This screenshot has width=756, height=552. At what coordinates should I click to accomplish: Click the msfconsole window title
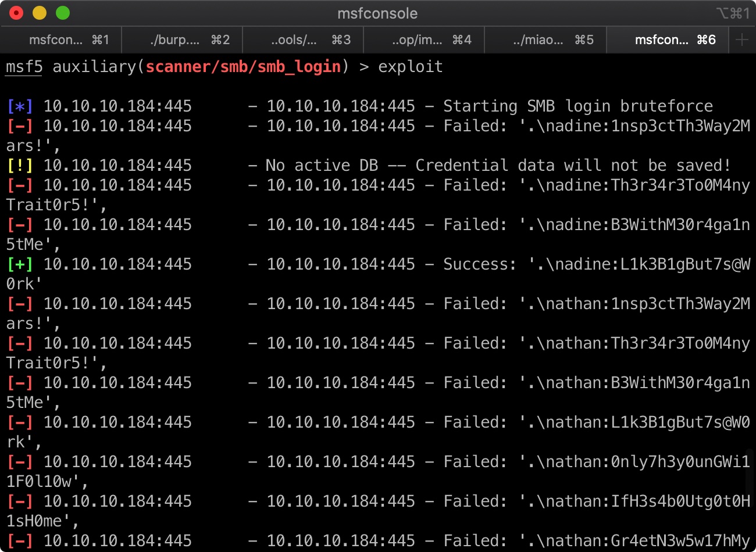point(377,13)
